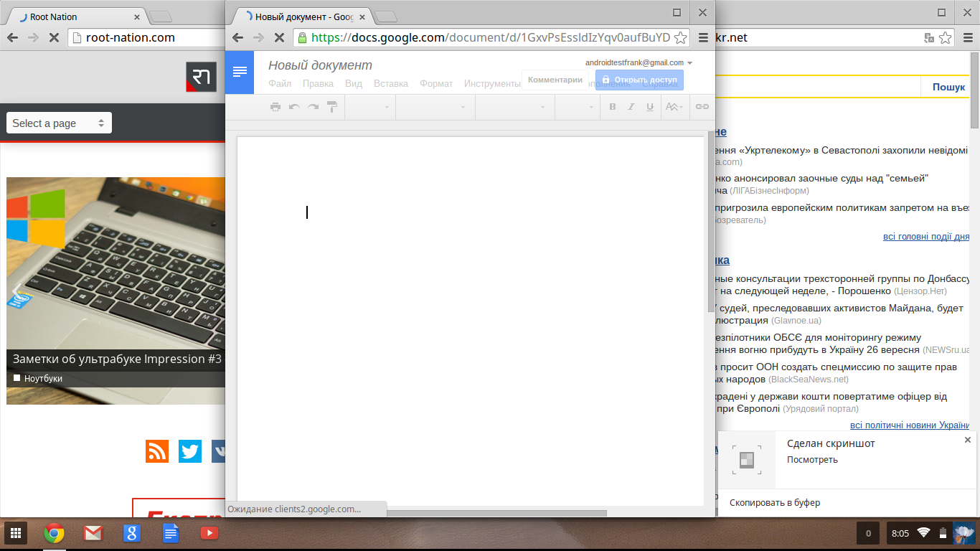Viewport: 980px width, 551px height.
Task: Click inside the blank document page
Action: tap(471, 323)
